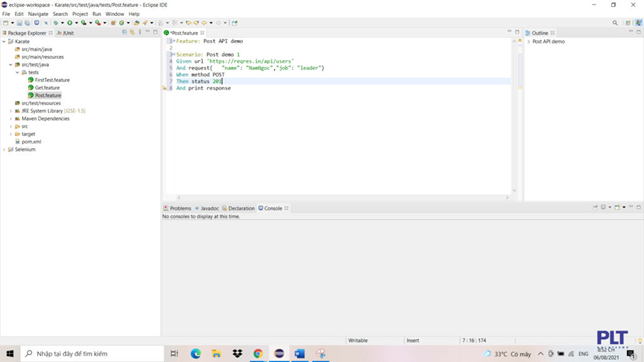Click the reqres.in URL string on line 4
The width and height of the screenshot is (644, 362).
pos(251,61)
